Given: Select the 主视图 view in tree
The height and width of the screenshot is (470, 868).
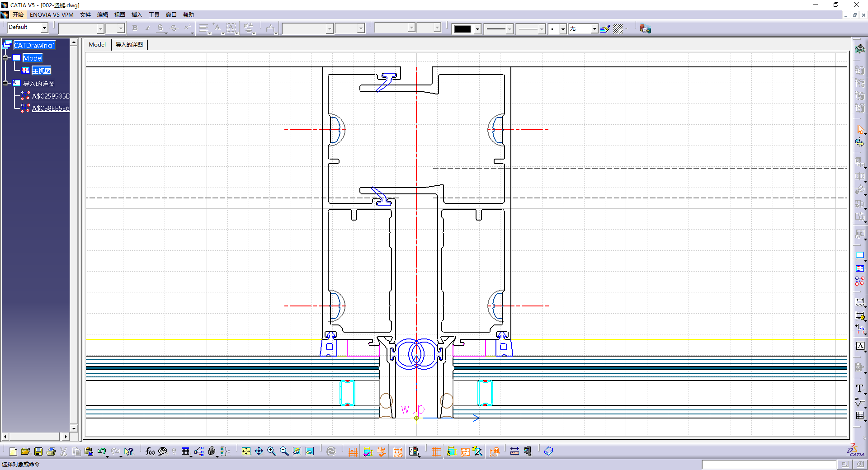Looking at the screenshot, I should [41, 71].
